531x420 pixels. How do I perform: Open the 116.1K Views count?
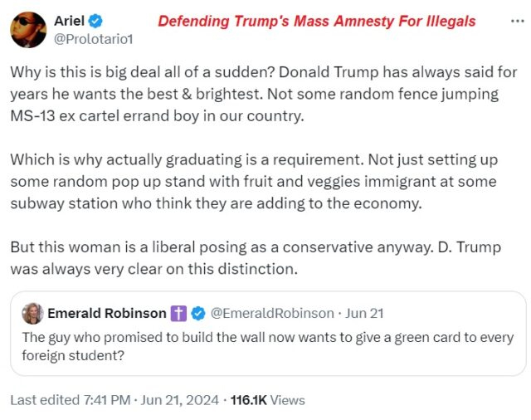click(x=267, y=400)
